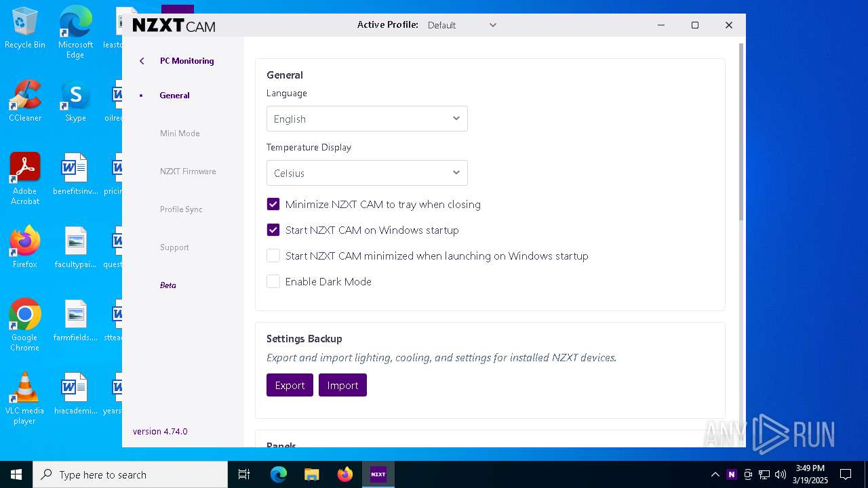Open the Temperature Display dropdown

pyautogui.click(x=367, y=173)
